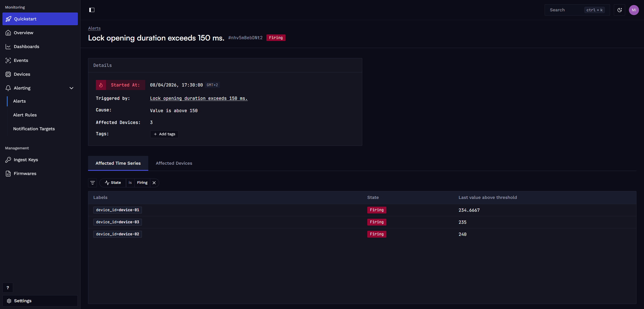The width and height of the screenshot is (644, 309).
Task: Click the Add tags button
Action: click(164, 134)
